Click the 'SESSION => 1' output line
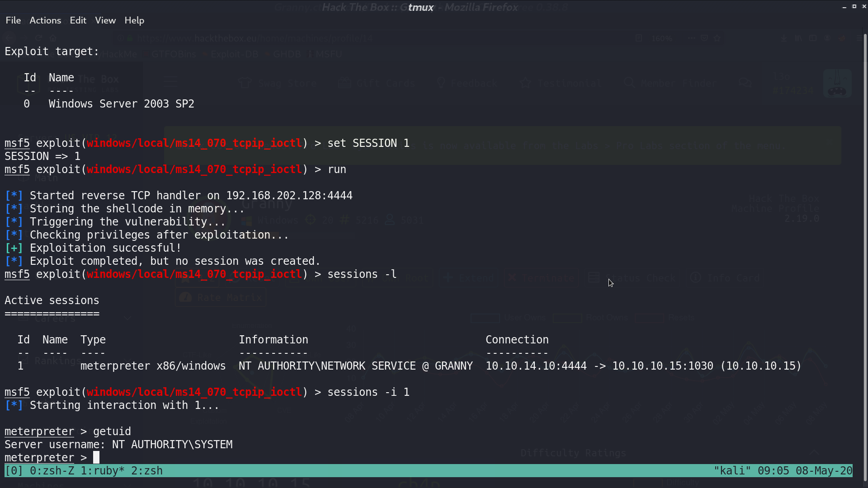The width and height of the screenshot is (868, 488). (x=42, y=156)
